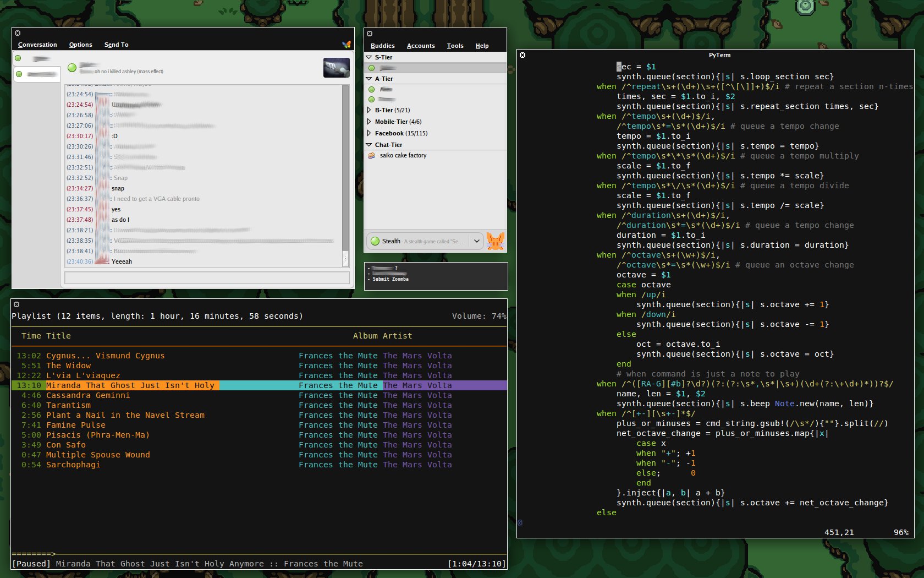Open the Buddies menu
The height and width of the screenshot is (578, 924).
382,46
